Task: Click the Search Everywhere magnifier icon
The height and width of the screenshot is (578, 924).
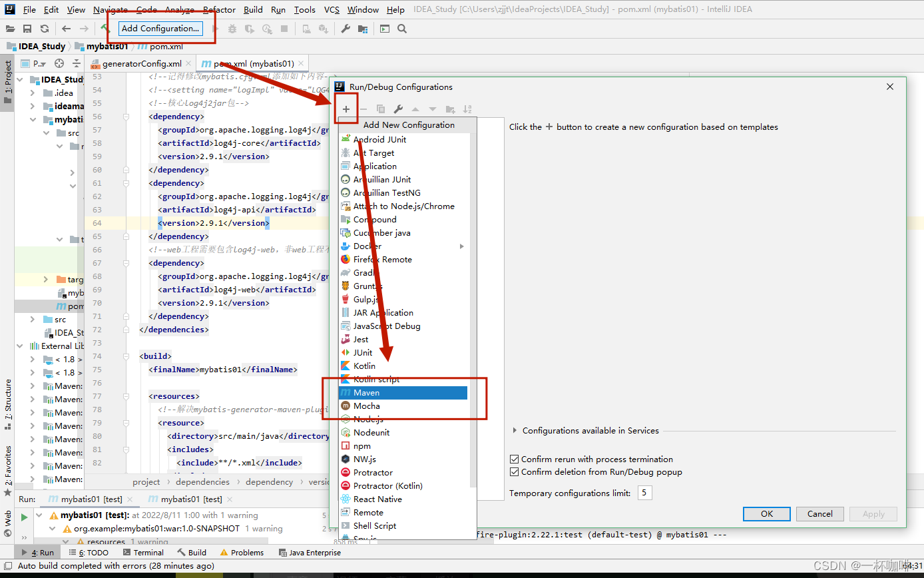Action: pyautogui.click(x=402, y=29)
